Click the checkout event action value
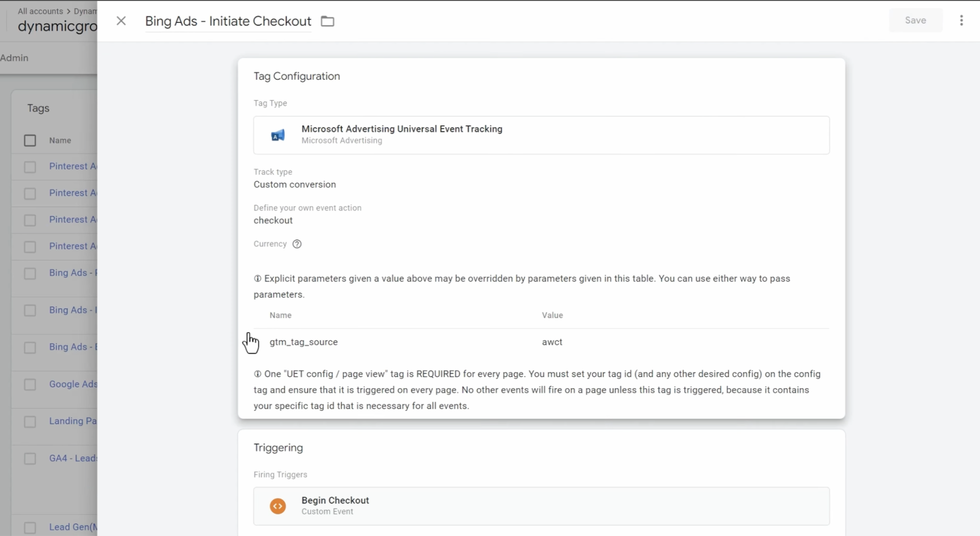Image resolution: width=980 pixels, height=536 pixels. 273,220
